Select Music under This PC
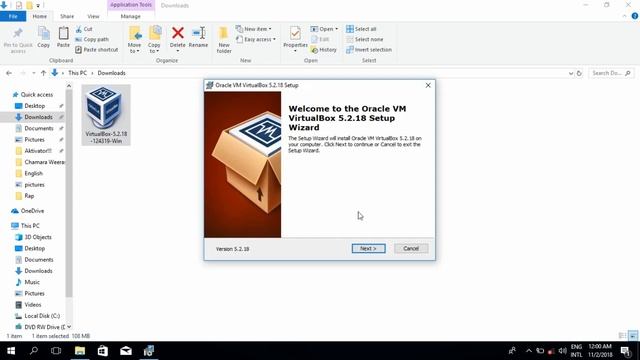This screenshot has height=360, width=640. coord(32,282)
